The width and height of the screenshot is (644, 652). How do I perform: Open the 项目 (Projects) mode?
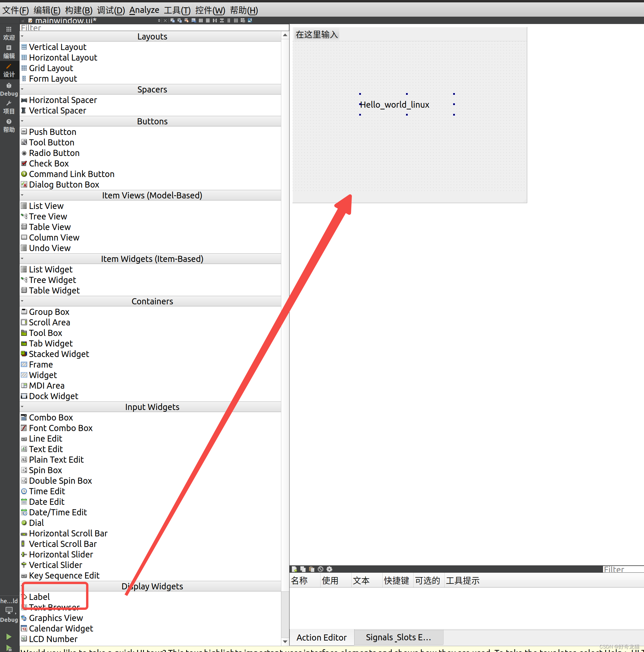pyautogui.click(x=9, y=107)
